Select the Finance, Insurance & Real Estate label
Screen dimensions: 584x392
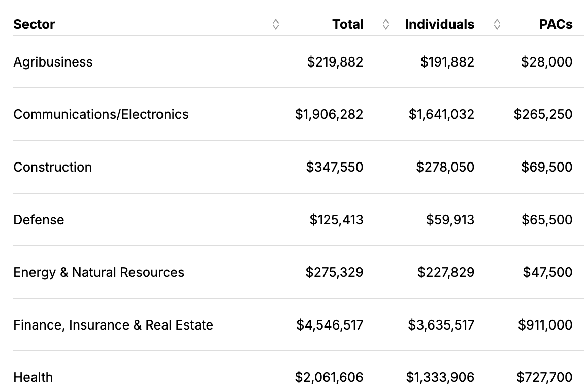(x=113, y=325)
